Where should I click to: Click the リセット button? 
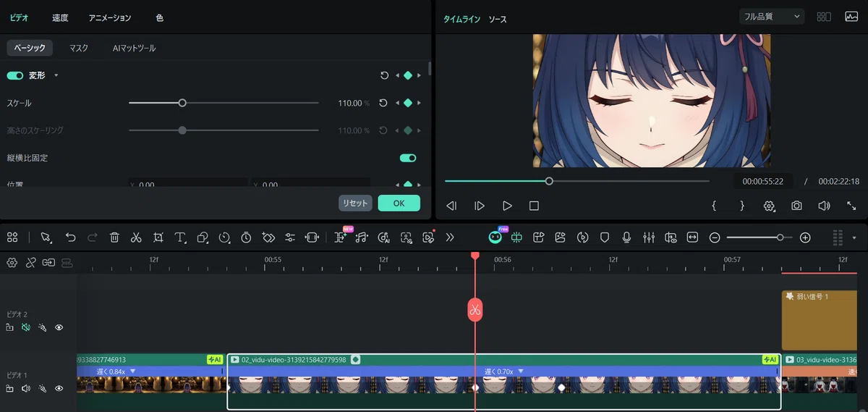click(x=355, y=203)
